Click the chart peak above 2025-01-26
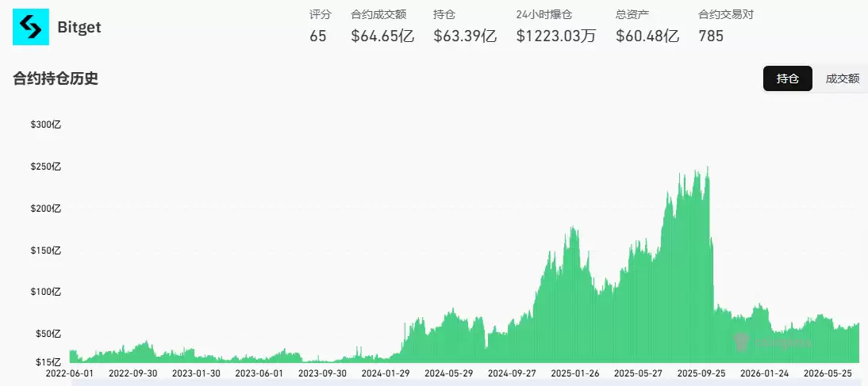868x386 pixels. click(x=574, y=229)
